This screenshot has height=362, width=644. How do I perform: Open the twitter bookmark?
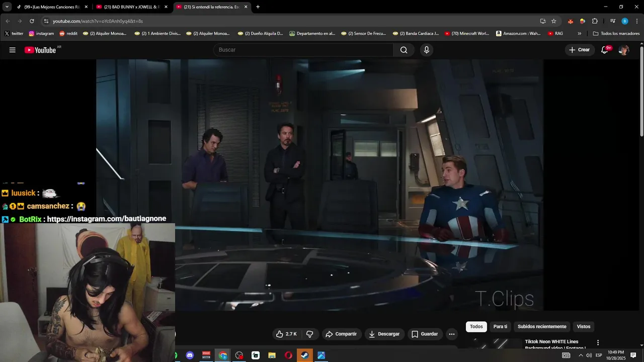pyautogui.click(x=14, y=34)
